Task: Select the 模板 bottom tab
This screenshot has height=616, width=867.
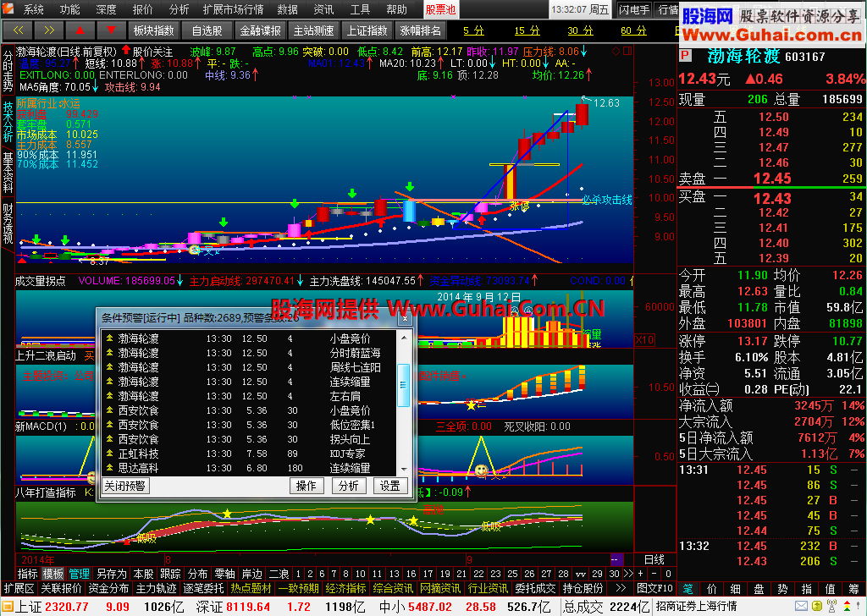Action: tap(53, 574)
